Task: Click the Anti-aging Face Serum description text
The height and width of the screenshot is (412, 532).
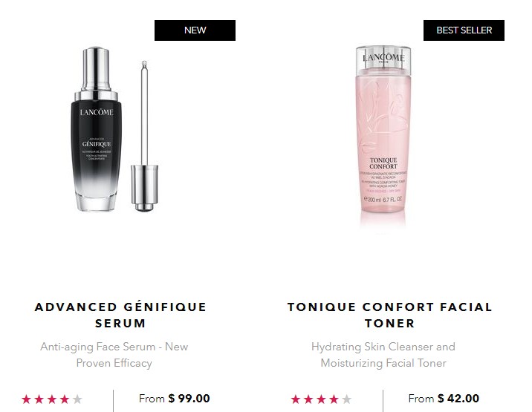Action: click(114, 355)
